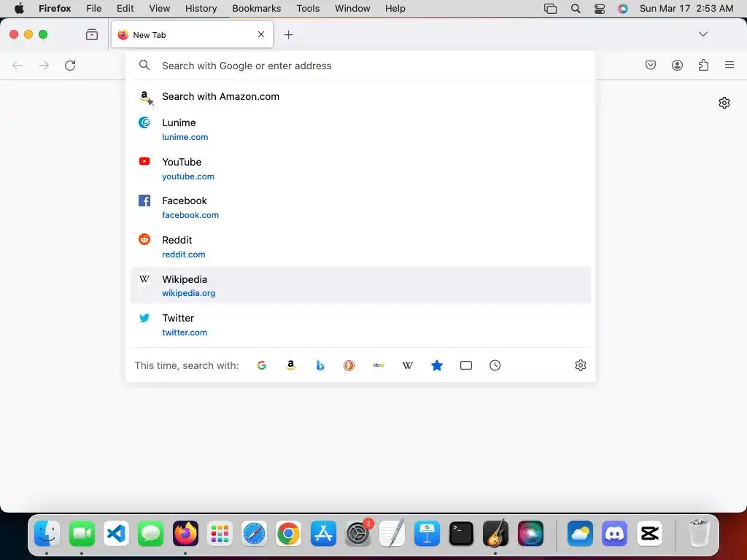The height and width of the screenshot is (560, 747).
Task: Open the History menu
Action: tap(201, 9)
